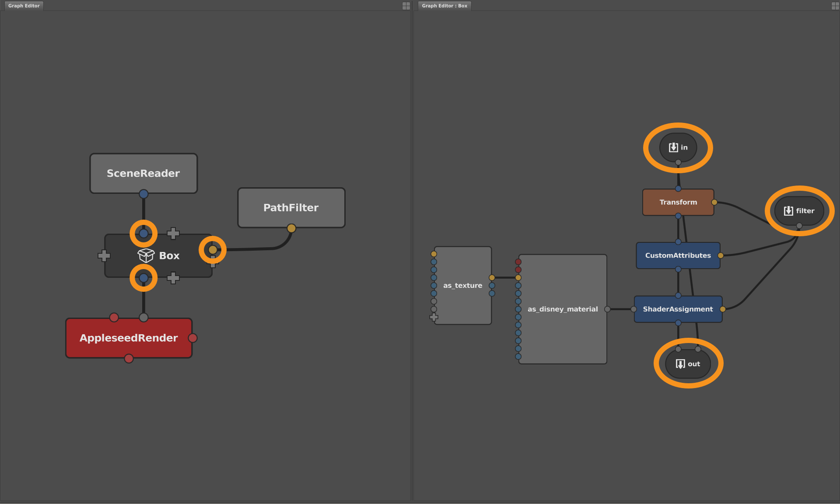Click the export arrow icon on the out node
The image size is (840, 504).
pyautogui.click(x=680, y=363)
